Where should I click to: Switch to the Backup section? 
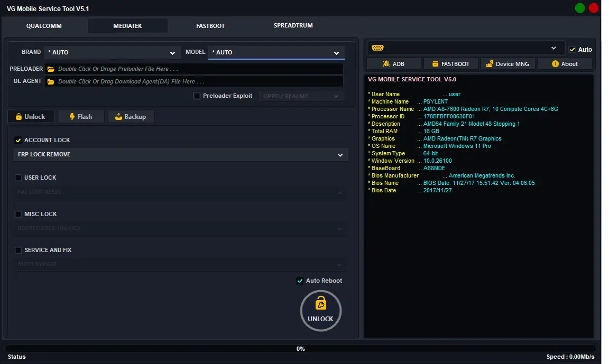click(x=131, y=116)
